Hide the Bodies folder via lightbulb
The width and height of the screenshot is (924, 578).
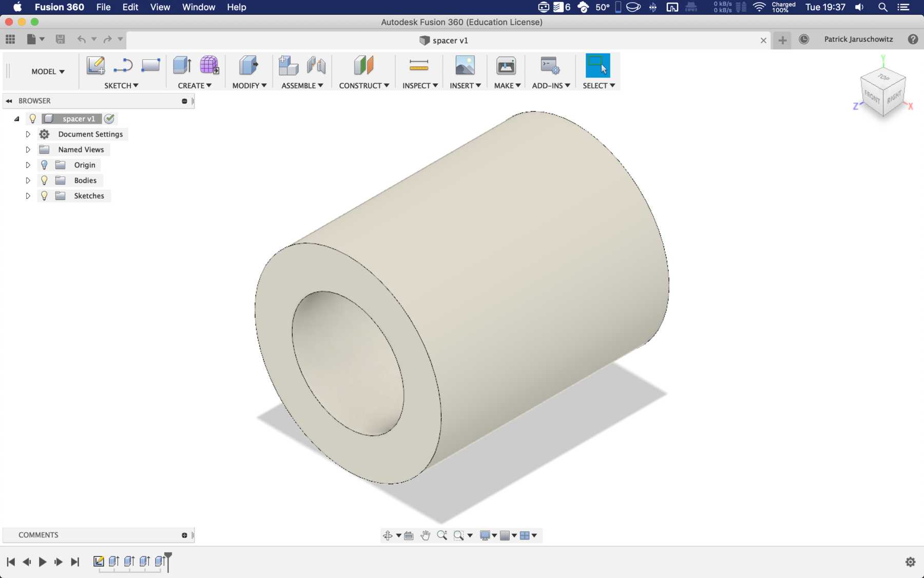[x=44, y=180]
